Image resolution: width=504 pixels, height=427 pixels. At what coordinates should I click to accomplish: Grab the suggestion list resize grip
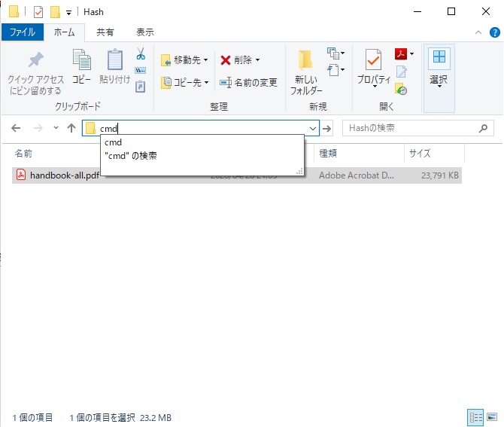299,172
